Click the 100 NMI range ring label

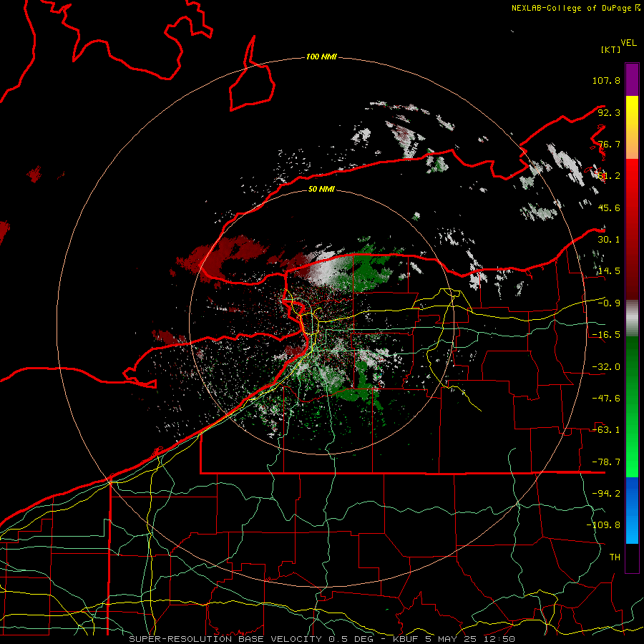(321, 57)
